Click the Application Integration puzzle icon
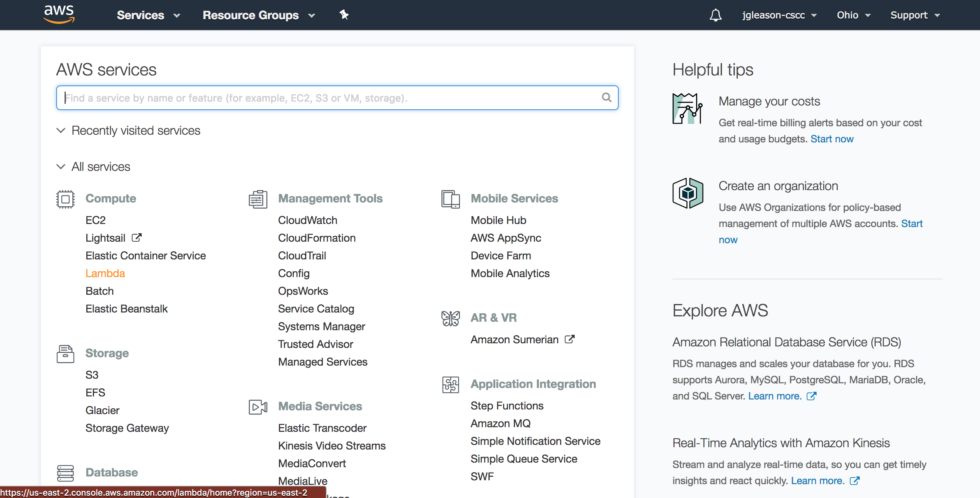The image size is (980, 498). pos(450,384)
